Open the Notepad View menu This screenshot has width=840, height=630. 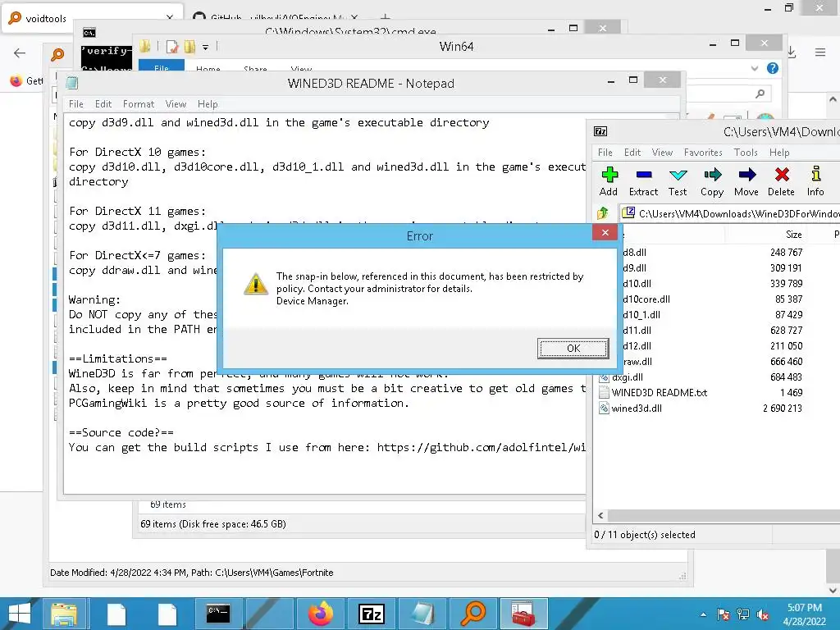176,104
